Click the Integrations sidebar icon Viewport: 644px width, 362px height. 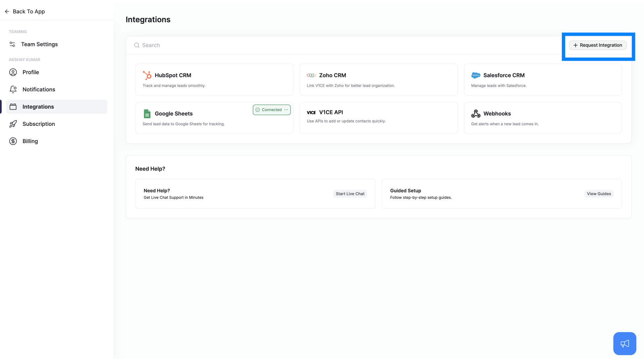[x=13, y=107]
